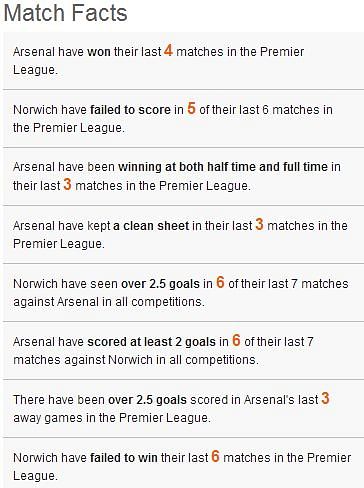Select Norwich over 2.5 goals against Arsenal fact
The height and width of the screenshot is (488, 364).
183,292
